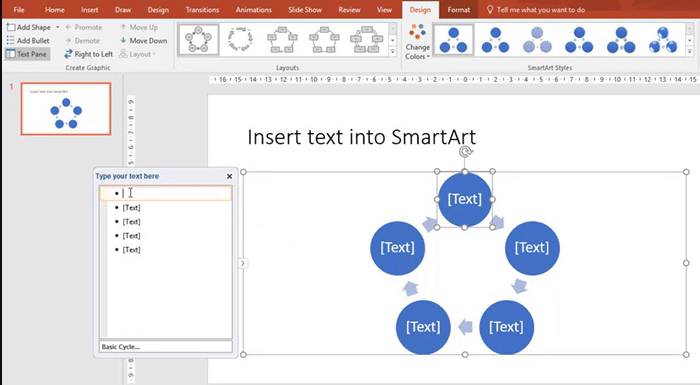Click the rotate handle above top circle
This screenshot has height=385, width=700.
pos(465,152)
